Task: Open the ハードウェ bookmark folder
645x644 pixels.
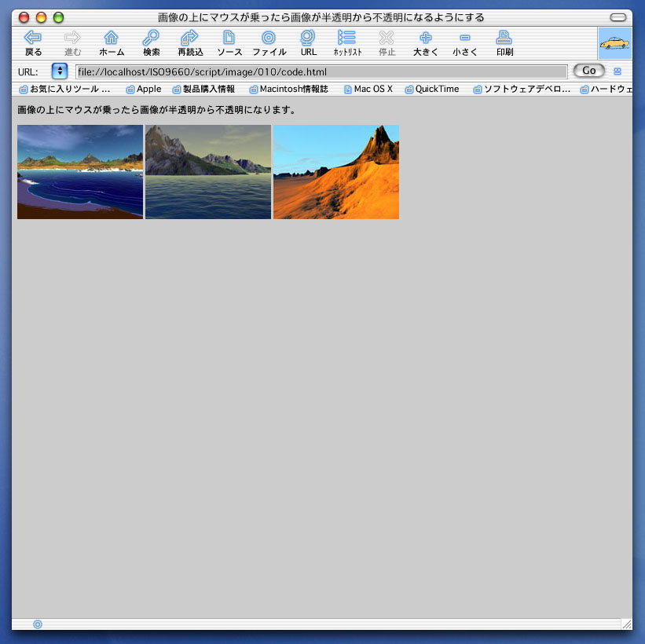Action: click(606, 89)
